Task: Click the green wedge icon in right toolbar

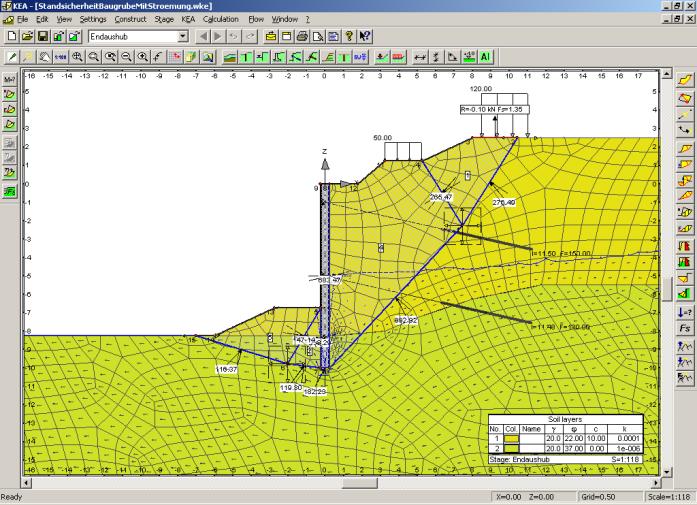Action: click(x=685, y=294)
